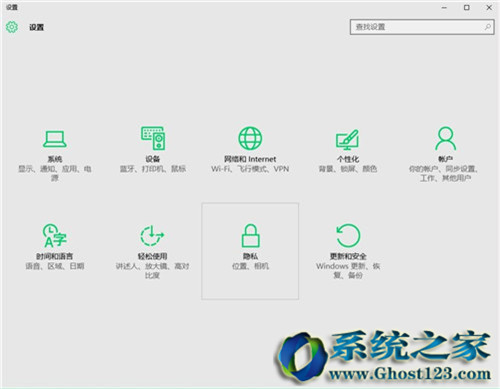Open the Personalization (个性化) paintbrush icon
Screen dimensions: 500x389
click(x=347, y=139)
